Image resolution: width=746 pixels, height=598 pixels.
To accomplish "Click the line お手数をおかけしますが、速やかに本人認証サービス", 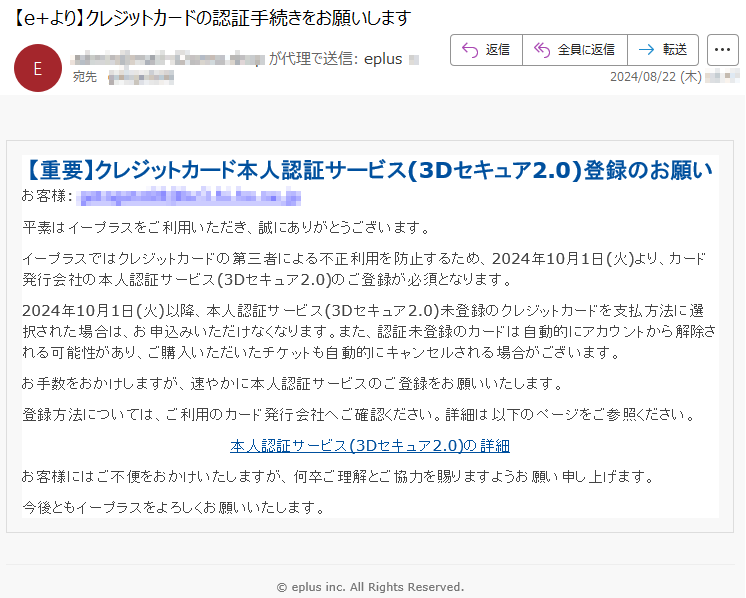I will (x=293, y=383).
